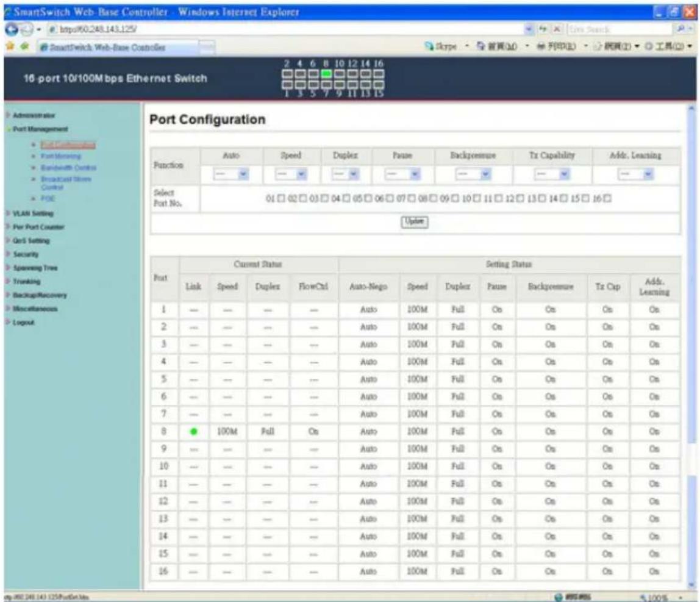Image resolution: width=700 pixels, height=602 pixels.
Task: Check the port 04 checkbox
Action: coord(346,198)
